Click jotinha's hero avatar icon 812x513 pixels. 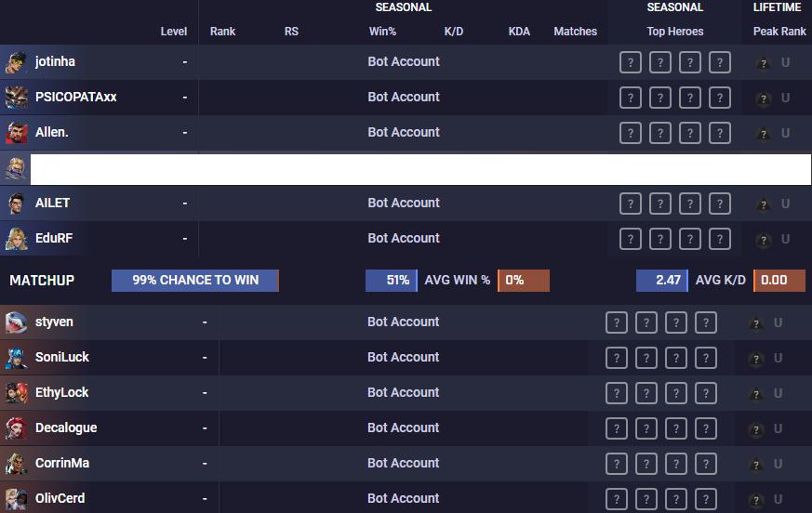click(16, 62)
